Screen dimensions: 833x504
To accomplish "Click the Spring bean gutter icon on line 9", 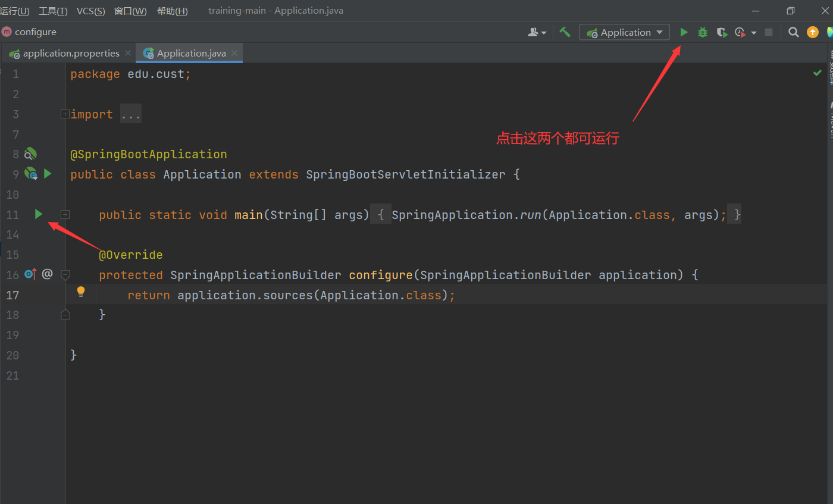I will [30, 174].
